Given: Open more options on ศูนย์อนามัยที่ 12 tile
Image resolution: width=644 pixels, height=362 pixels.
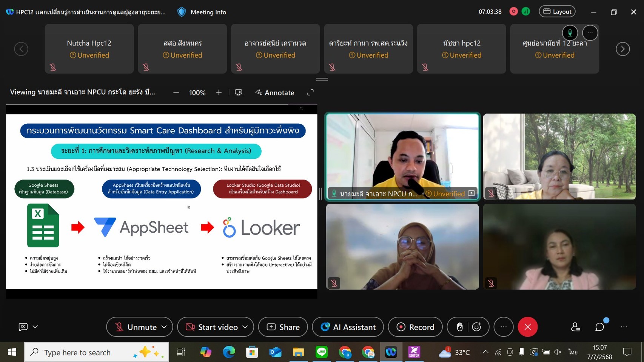Looking at the screenshot, I should (590, 33).
